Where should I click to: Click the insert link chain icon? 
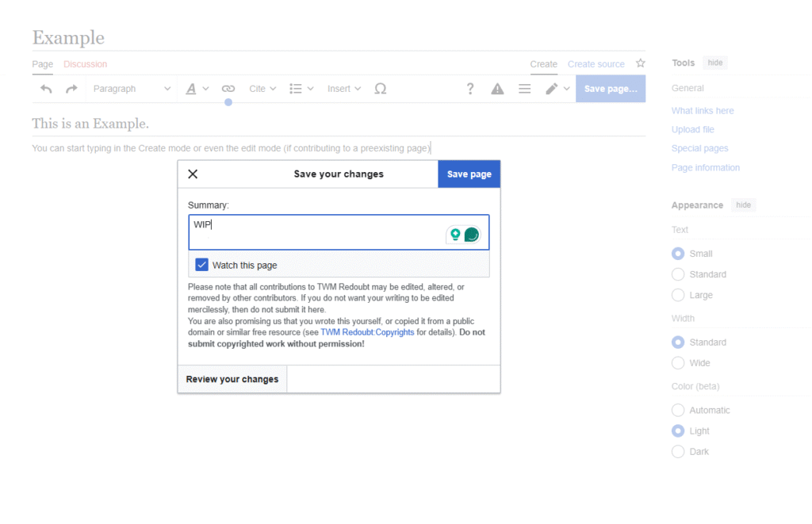pyautogui.click(x=228, y=89)
